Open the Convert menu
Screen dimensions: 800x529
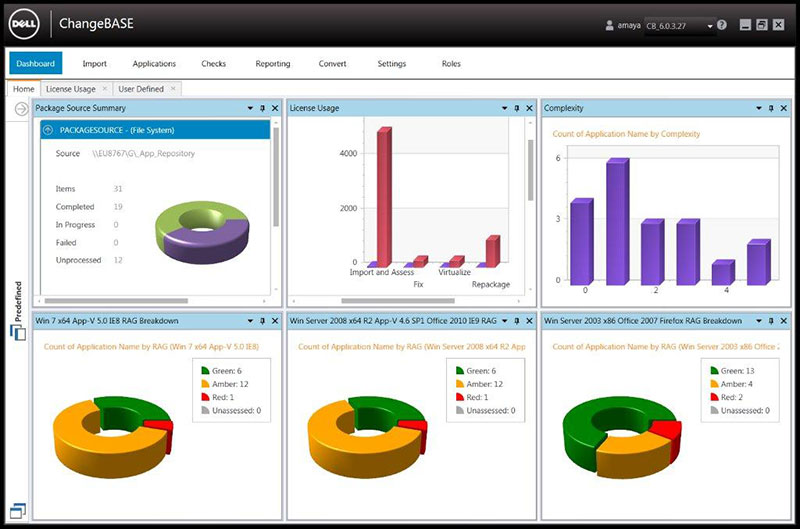pyautogui.click(x=332, y=64)
